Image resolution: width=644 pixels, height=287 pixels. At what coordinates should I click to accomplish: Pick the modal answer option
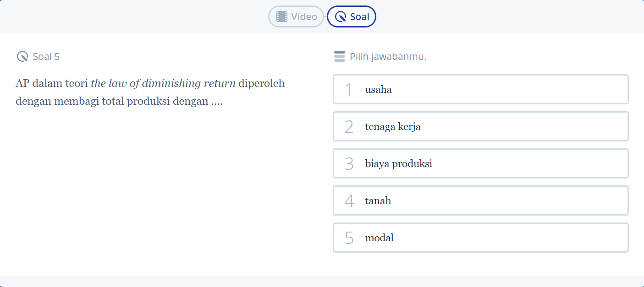(x=480, y=238)
